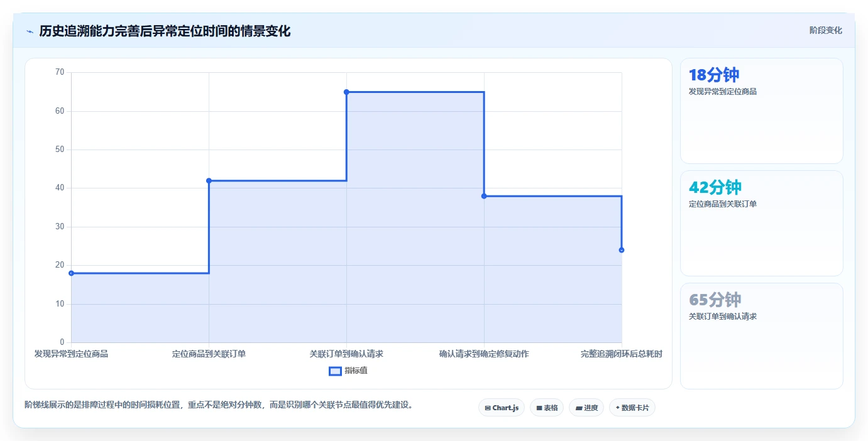This screenshot has height=441, width=868.
Task: Click the chart title 历史追溯能力完善后异常定位时间的情景变化
Action: pos(165,31)
